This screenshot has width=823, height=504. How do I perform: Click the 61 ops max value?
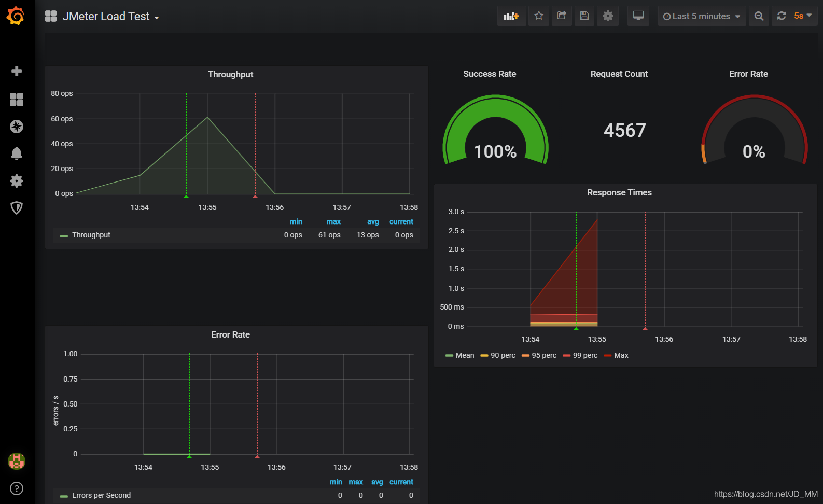point(329,235)
